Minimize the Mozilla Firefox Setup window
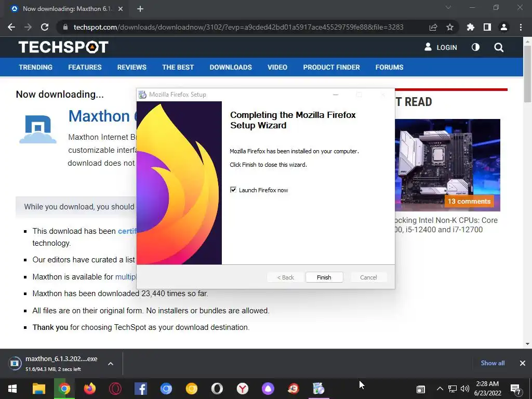This screenshot has width=532, height=399. (336, 95)
